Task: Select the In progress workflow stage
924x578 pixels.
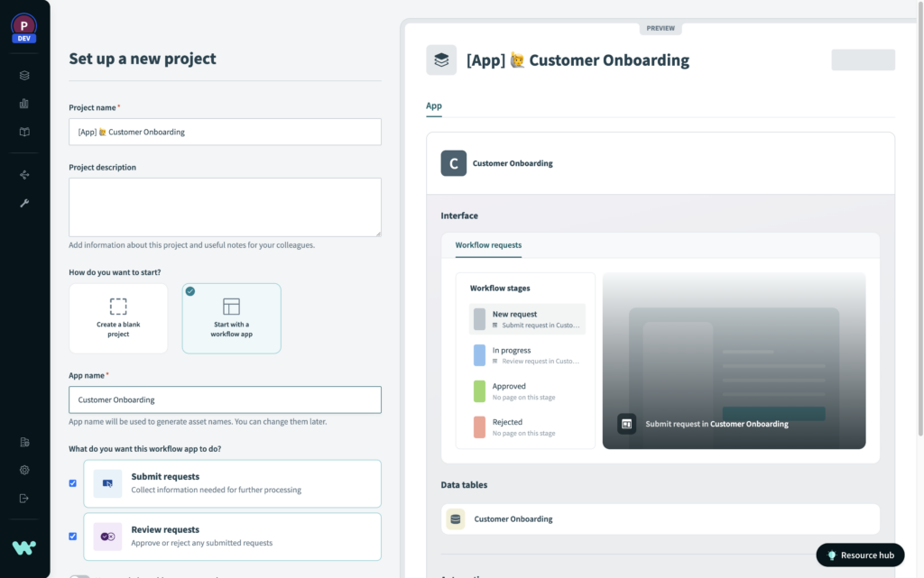Action: 525,354
